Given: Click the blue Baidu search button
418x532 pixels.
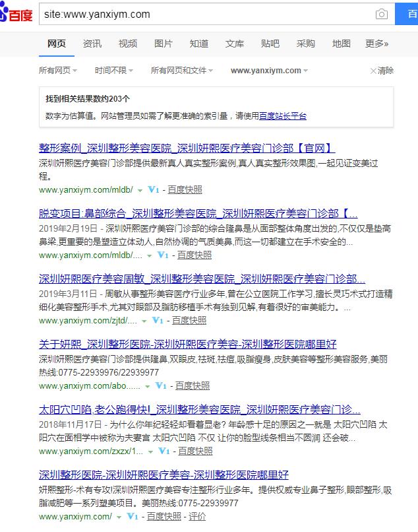Looking at the screenshot, I should point(407,14).
